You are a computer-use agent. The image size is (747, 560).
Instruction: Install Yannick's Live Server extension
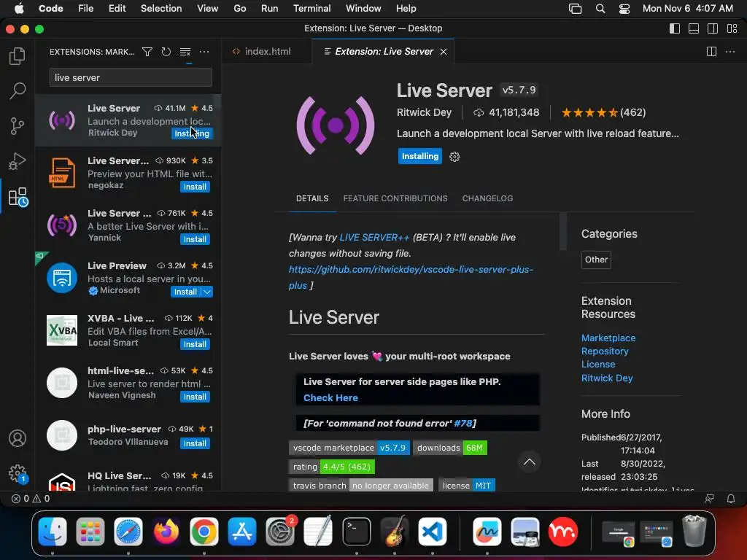pos(195,239)
